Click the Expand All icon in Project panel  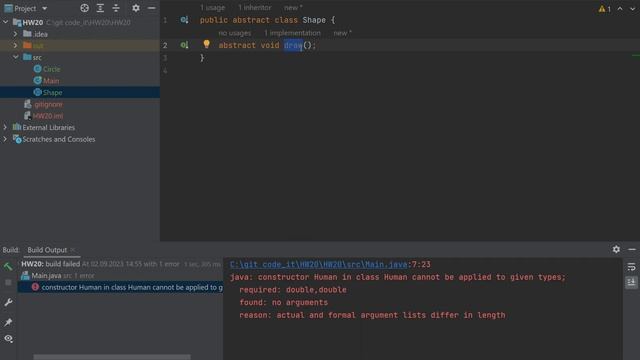coord(100,8)
